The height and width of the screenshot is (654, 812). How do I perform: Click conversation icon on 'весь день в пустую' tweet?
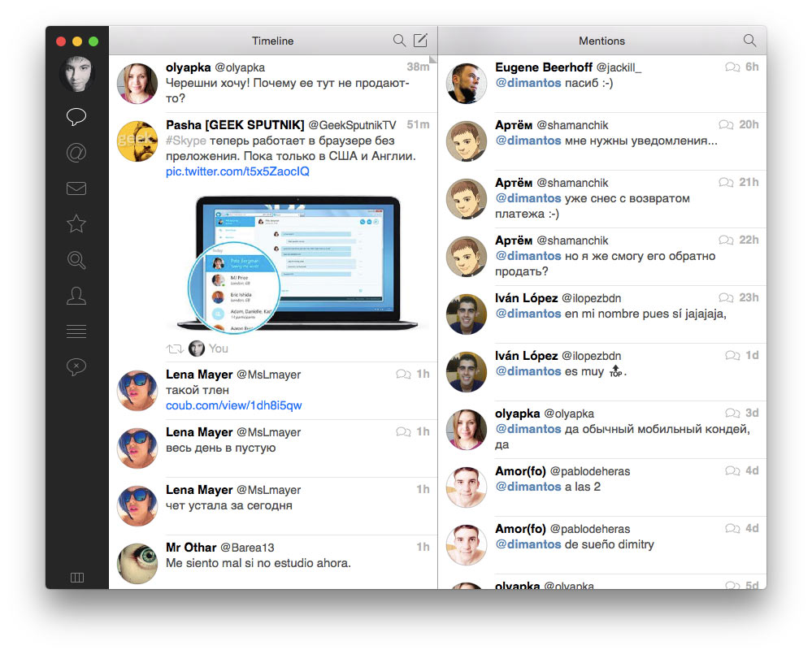point(403,431)
